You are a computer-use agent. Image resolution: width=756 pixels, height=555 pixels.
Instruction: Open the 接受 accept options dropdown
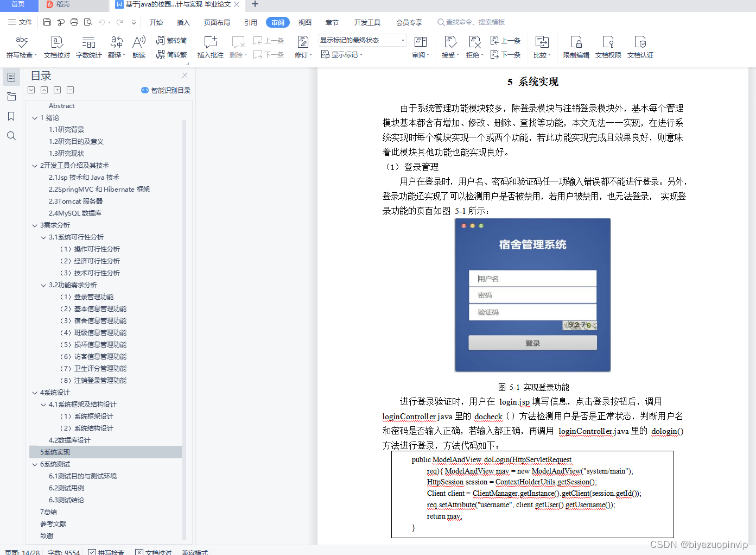pyautogui.click(x=457, y=54)
